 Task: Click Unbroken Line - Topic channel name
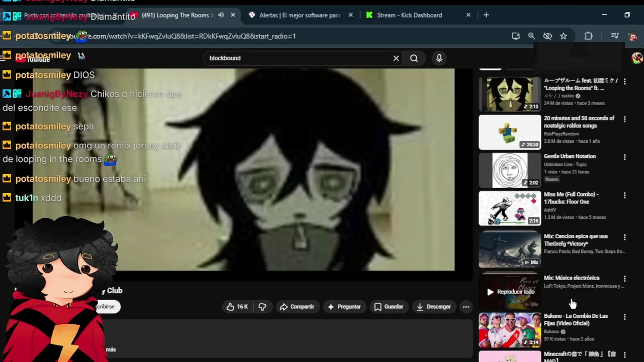click(x=566, y=164)
